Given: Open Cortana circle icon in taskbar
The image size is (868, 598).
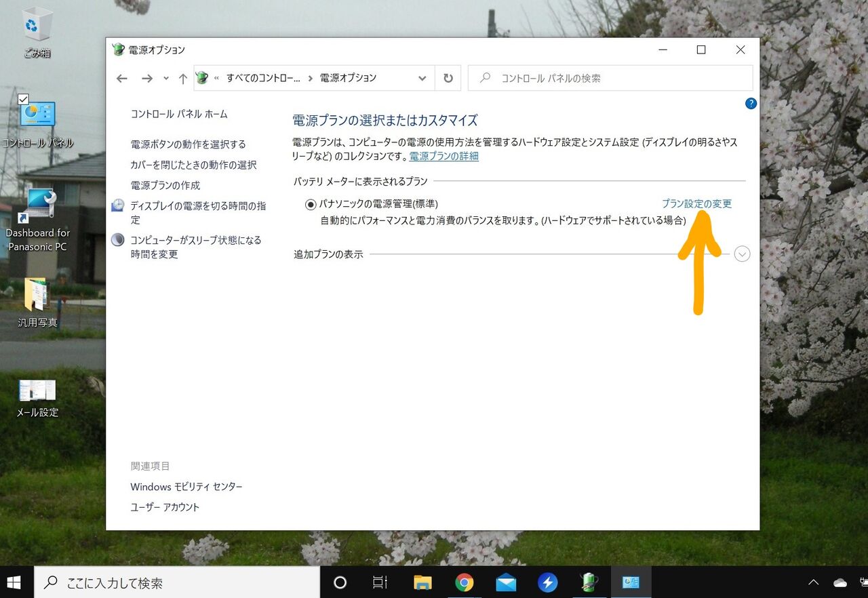Looking at the screenshot, I should point(340,582).
